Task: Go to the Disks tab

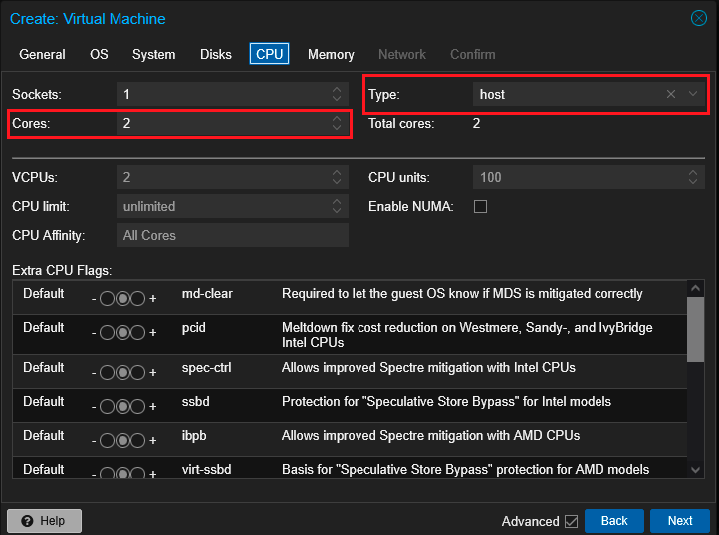Action: click(216, 54)
